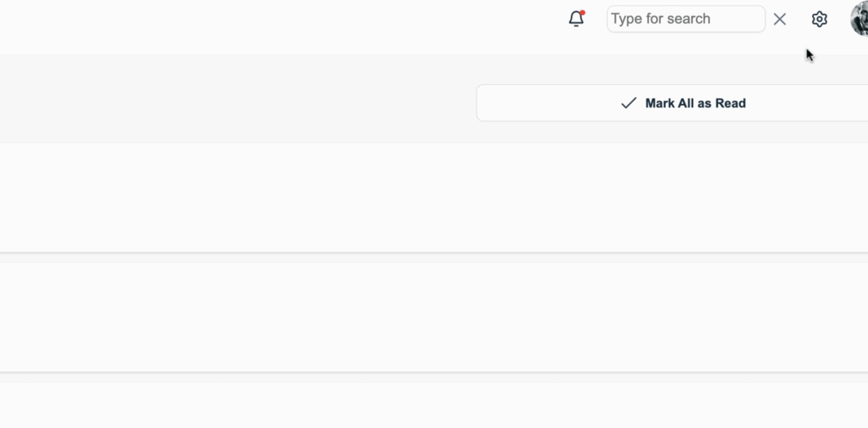Click the divider between the first two cards
This screenshot has width=868, height=428.
click(434, 257)
